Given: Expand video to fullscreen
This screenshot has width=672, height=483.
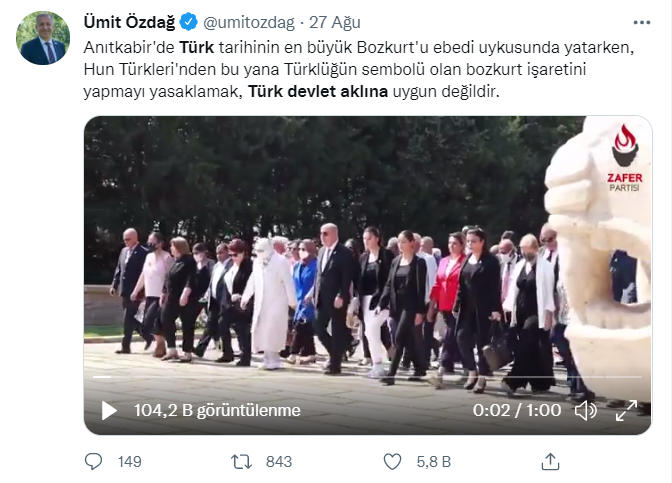Looking at the screenshot, I should coord(626,411).
